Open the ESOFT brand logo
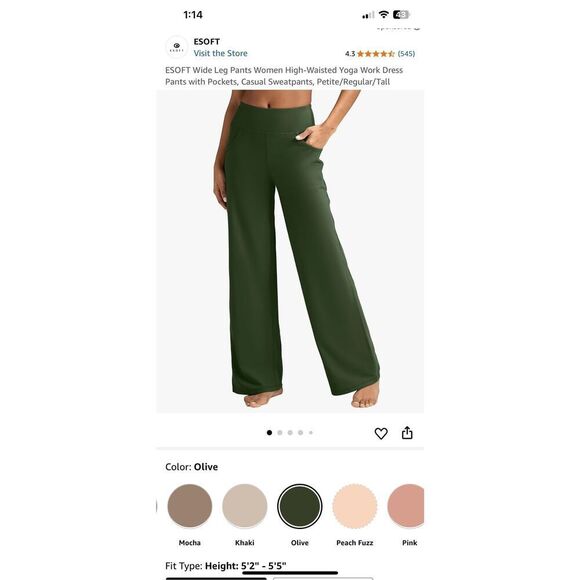Image resolution: width=580 pixels, height=580 pixels. point(176,47)
